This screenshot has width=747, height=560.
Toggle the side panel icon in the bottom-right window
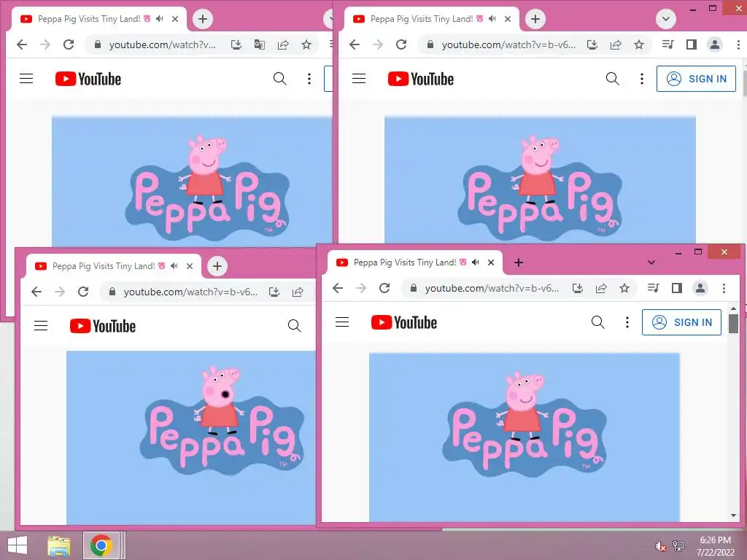(676, 288)
